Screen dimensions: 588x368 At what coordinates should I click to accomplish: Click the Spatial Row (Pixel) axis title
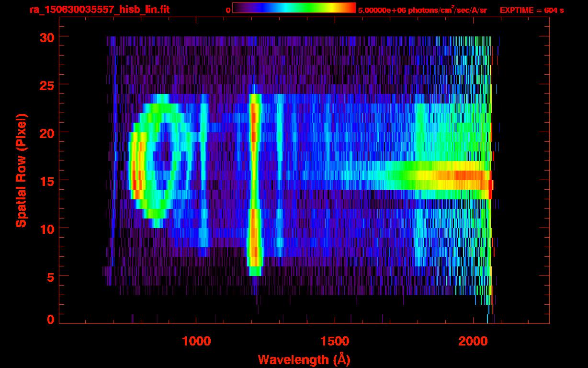point(21,170)
